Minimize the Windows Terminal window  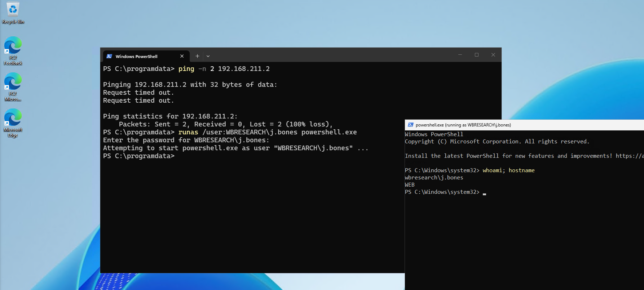tap(460, 55)
